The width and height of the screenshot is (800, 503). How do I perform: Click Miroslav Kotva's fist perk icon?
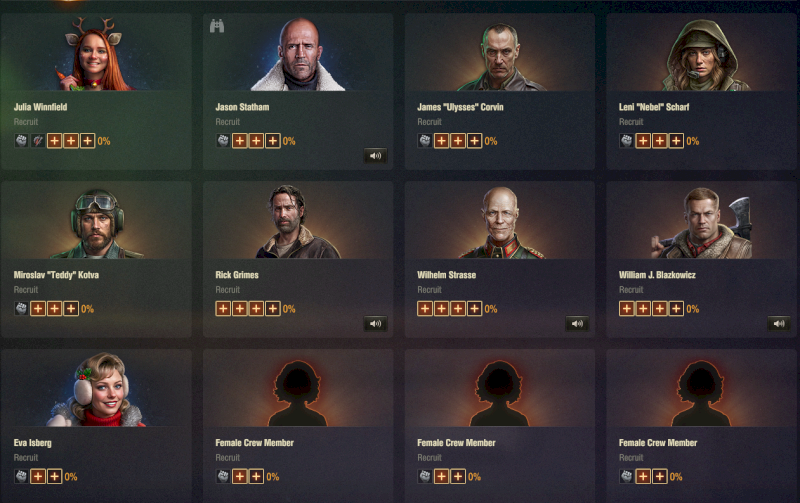(x=21, y=308)
